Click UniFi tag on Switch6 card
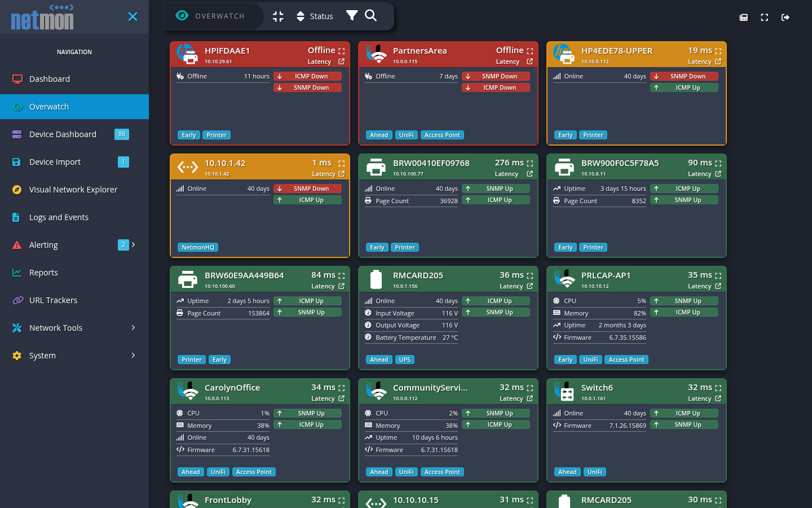The height and width of the screenshot is (508, 812). [x=594, y=472]
